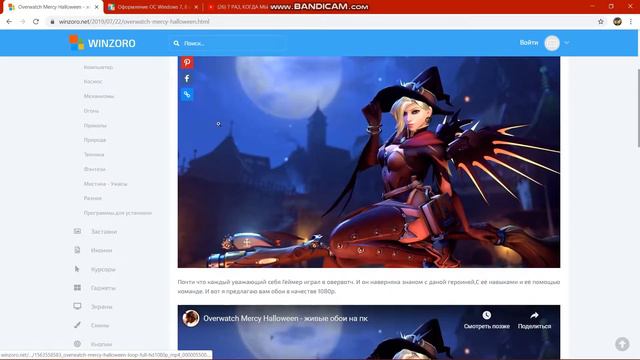Bookmark the page with the star icon

(x=601, y=22)
